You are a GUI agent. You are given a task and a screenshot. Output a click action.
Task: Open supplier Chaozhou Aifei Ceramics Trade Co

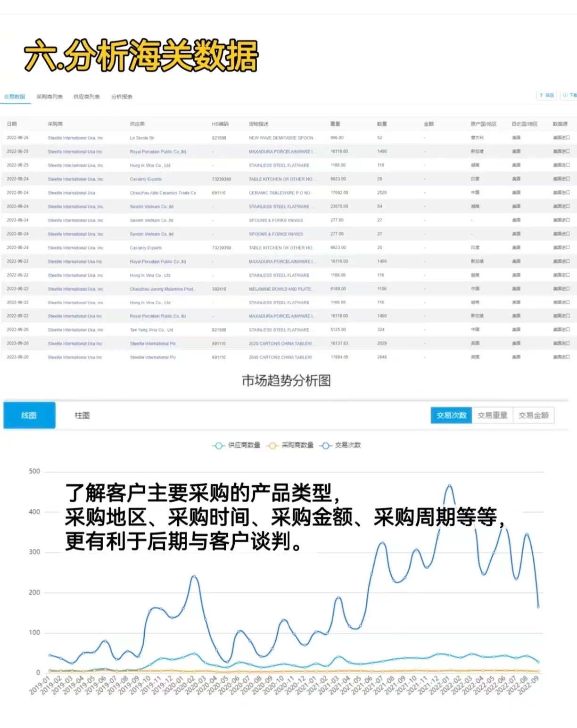(163, 193)
